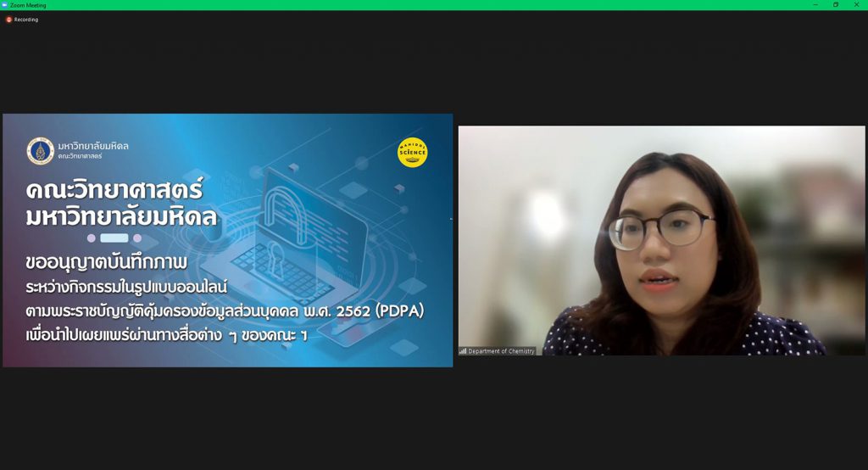This screenshot has width=868, height=470.
Task: Click the Mahidol University seal logo
Action: pos(41,151)
